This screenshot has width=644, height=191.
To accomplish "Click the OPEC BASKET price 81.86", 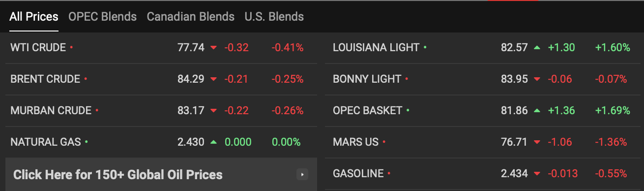I will tap(514, 111).
